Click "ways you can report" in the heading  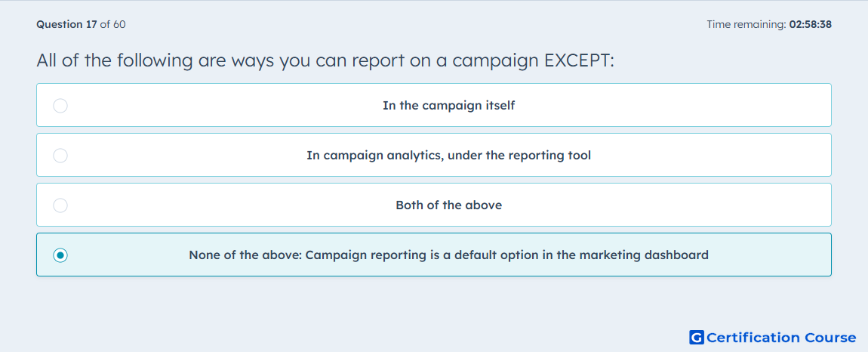point(319,60)
